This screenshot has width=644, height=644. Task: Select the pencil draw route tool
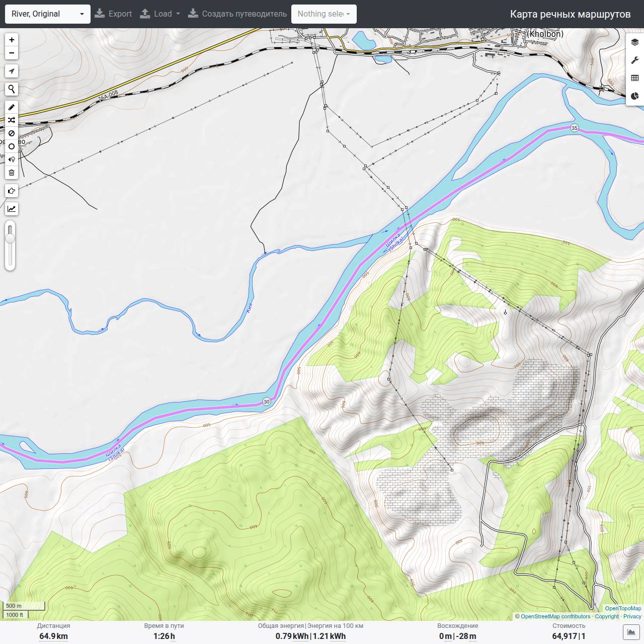(x=12, y=107)
